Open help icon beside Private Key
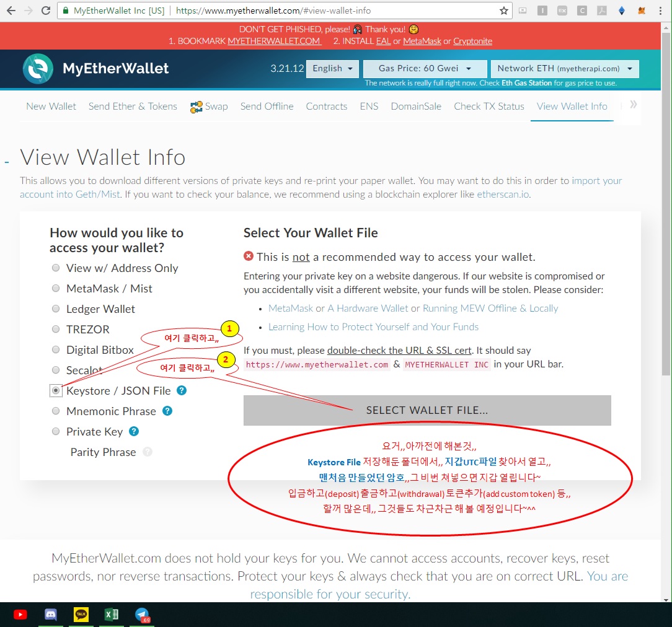The image size is (672, 627). pyautogui.click(x=134, y=431)
